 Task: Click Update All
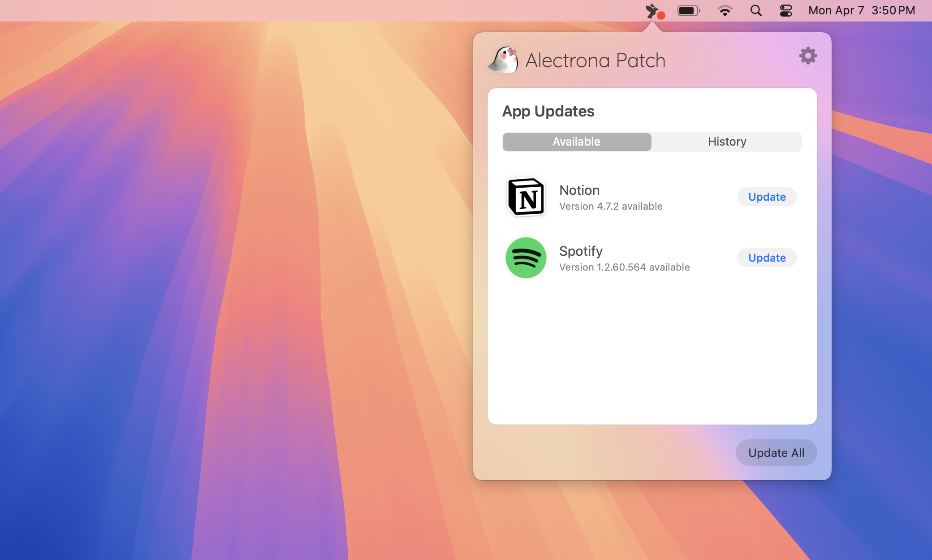[x=776, y=452]
